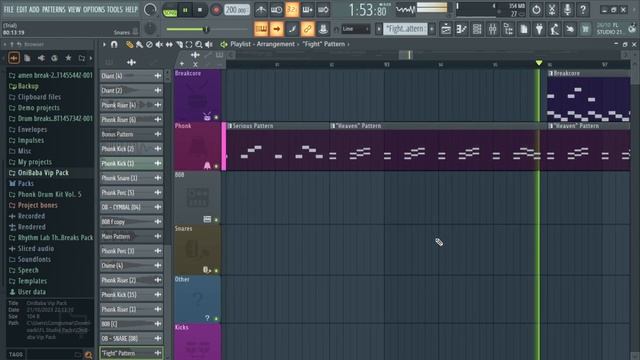This screenshot has height=360, width=640.
Task: Open the content library shop icon
Action: (585, 29)
